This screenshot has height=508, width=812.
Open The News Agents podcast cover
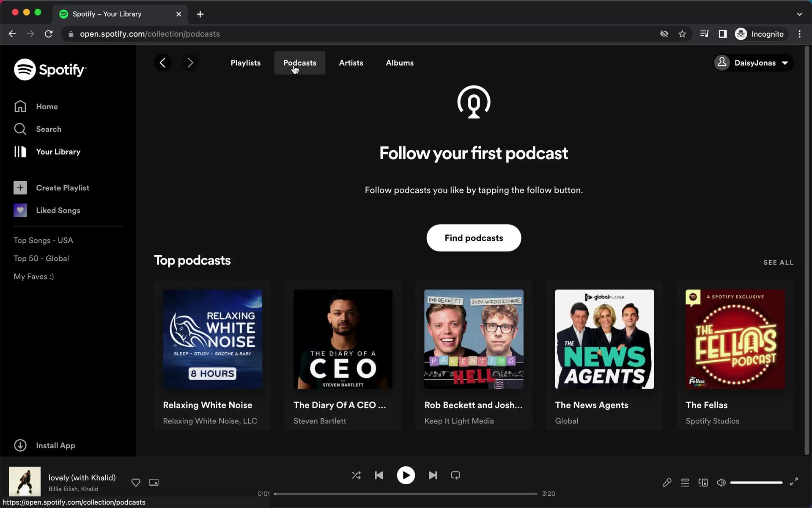pyautogui.click(x=604, y=339)
